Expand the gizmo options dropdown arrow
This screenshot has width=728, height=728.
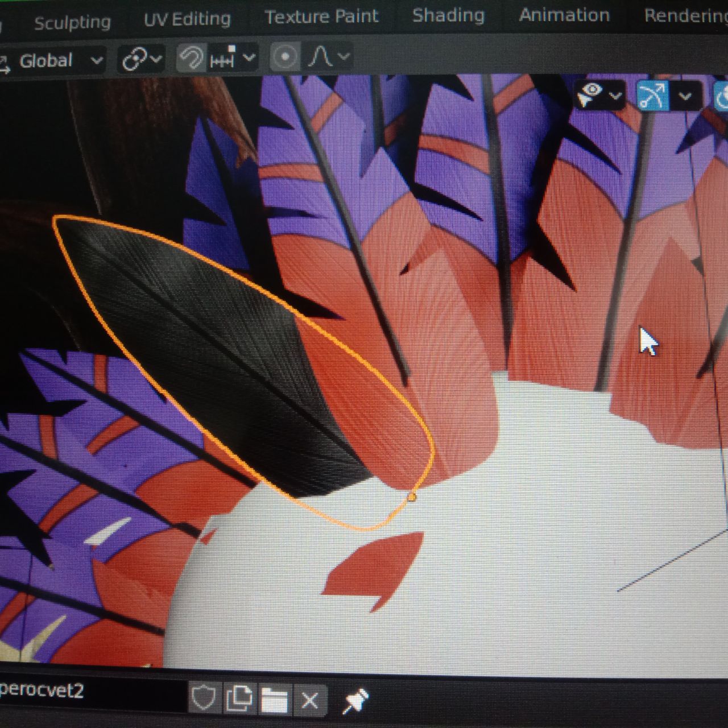coord(685,96)
